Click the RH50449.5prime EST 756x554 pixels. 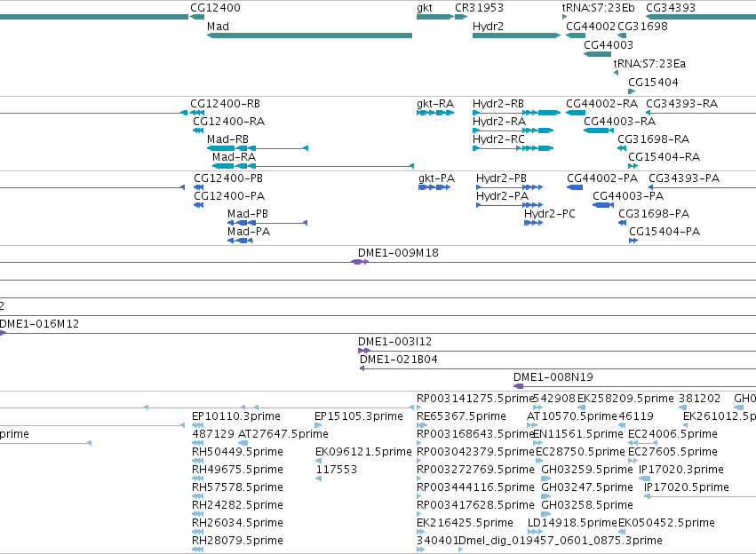tap(197, 461)
